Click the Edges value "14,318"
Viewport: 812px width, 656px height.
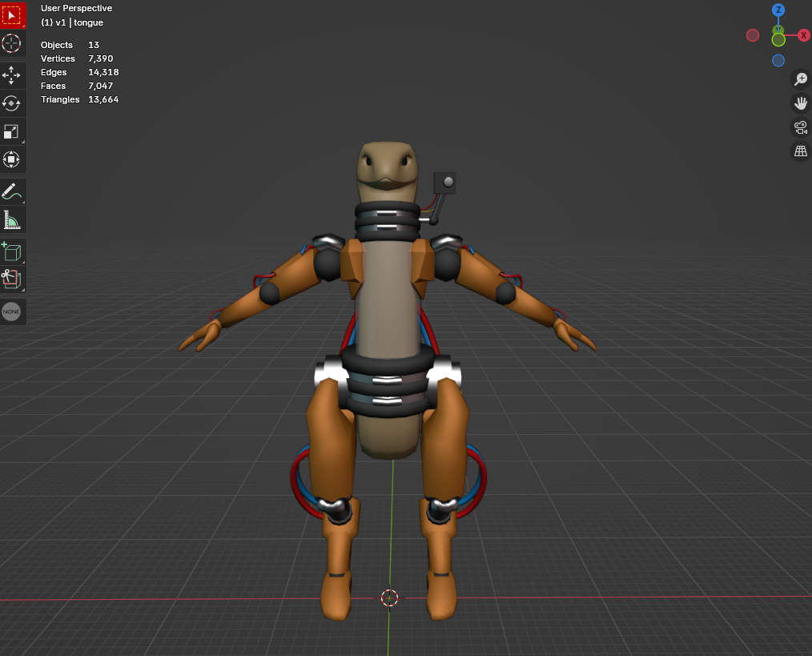103,72
